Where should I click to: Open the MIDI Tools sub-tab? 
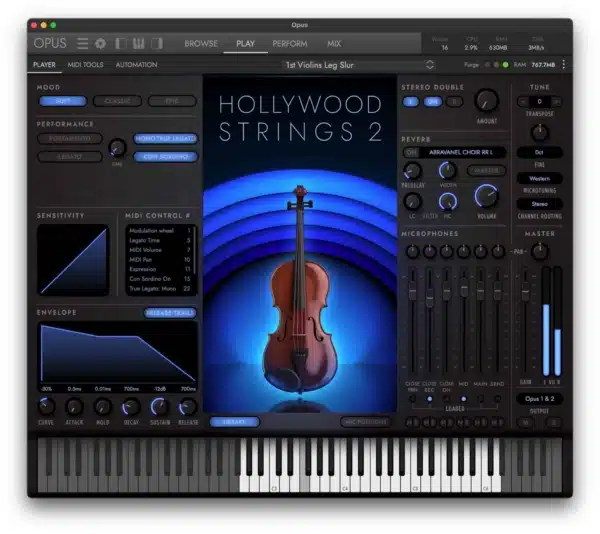85,65
